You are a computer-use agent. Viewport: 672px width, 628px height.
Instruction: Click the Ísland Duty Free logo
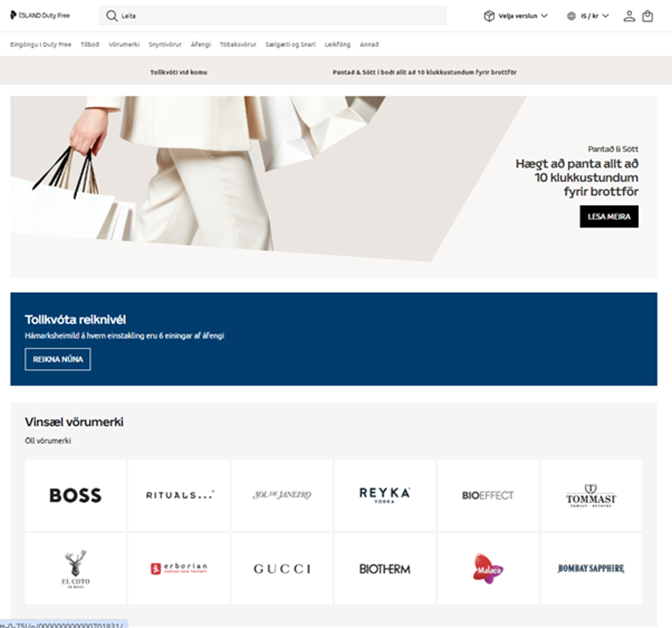click(40, 16)
